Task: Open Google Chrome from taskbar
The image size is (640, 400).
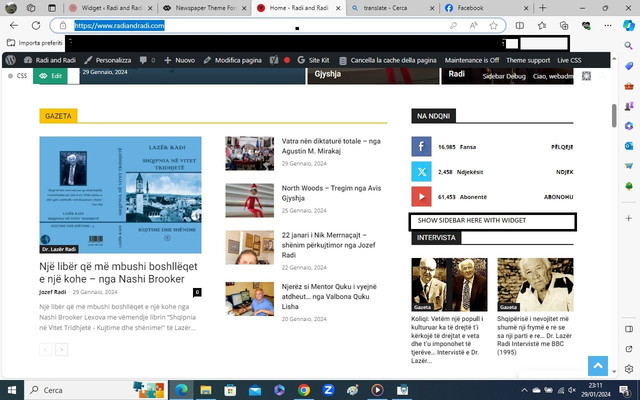Action: [304, 390]
